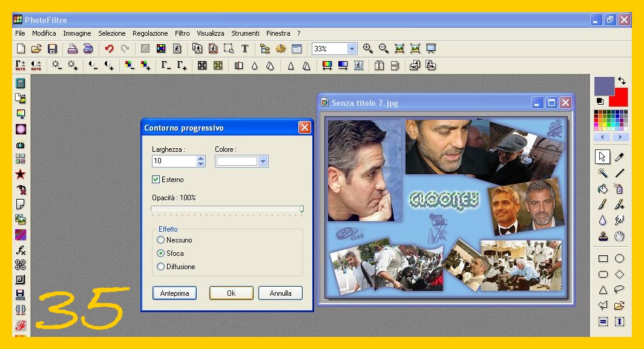Open the Regolazione menu
This screenshot has width=644, height=349.
(150, 33)
